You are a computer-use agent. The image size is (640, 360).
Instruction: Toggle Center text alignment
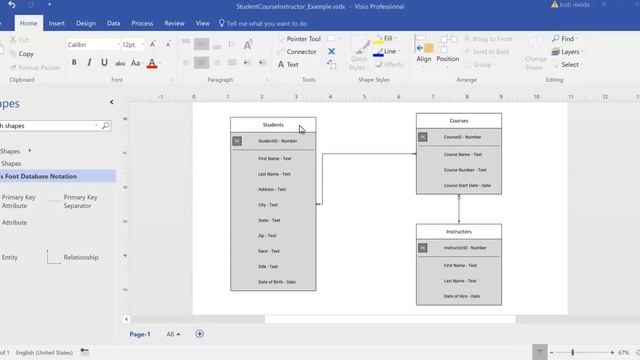point(201,62)
